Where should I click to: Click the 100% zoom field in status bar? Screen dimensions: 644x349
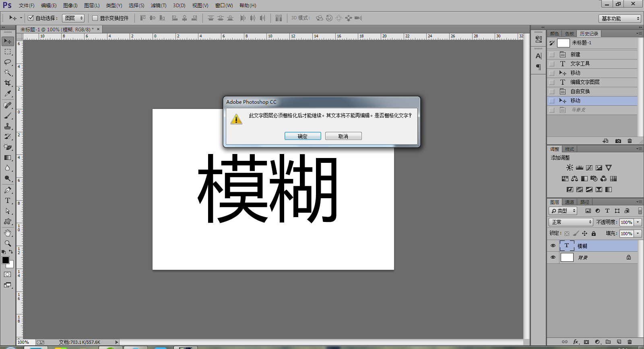tap(25, 342)
